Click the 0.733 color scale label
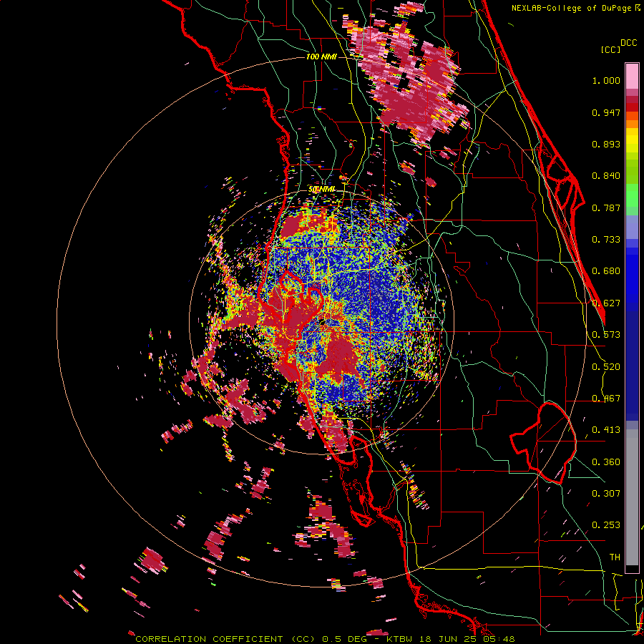644x644 pixels. [606, 240]
